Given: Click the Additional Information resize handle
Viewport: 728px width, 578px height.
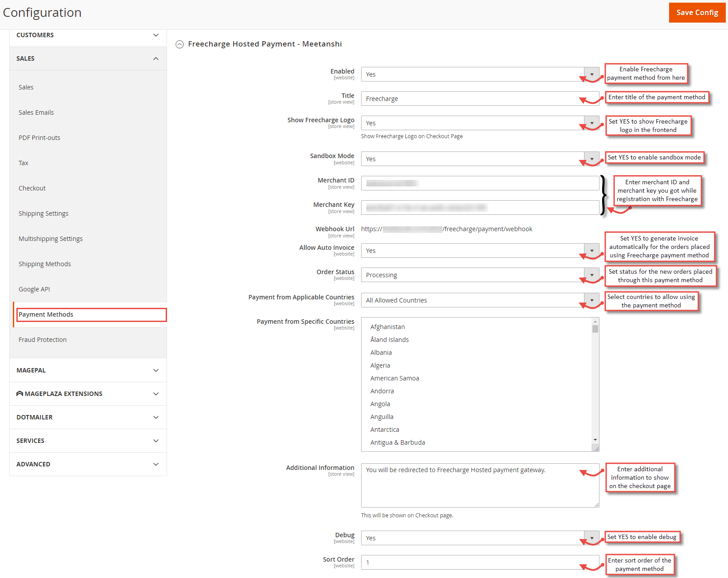Looking at the screenshot, I should click(x=596, y=504).
